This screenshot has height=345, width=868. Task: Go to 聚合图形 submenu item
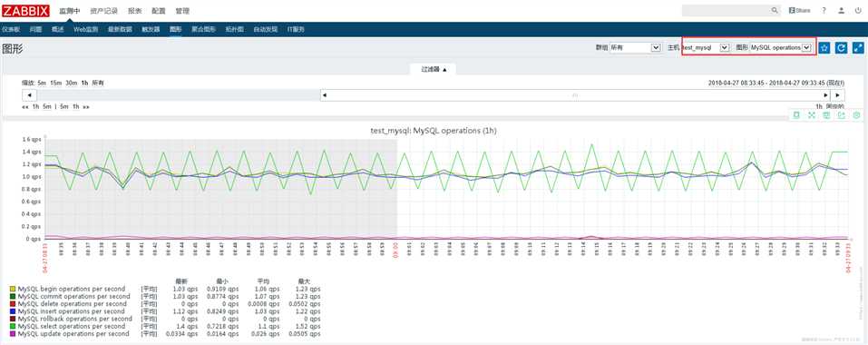coord(203,29)
